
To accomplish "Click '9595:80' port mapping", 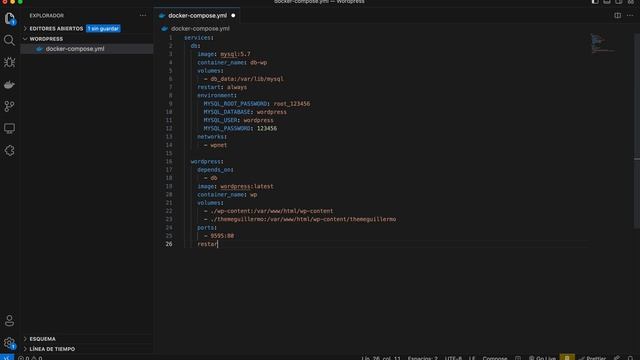I will (222, 236).
